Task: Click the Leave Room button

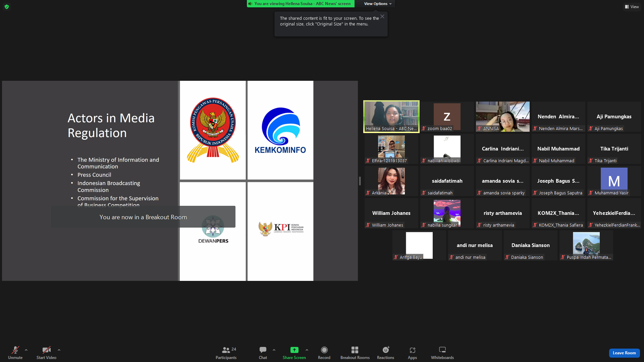Action: [x=624, y=353]
